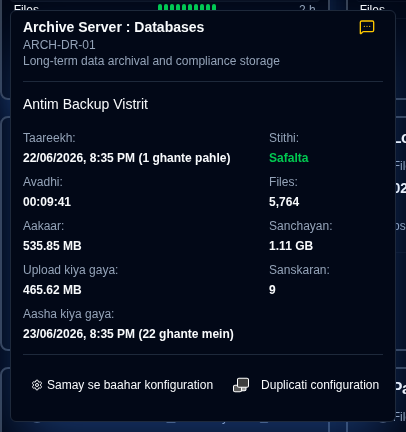Screen dimensions: 406x432
Task: Click the Sanchayan: label
Action: (x=301, y=226)
